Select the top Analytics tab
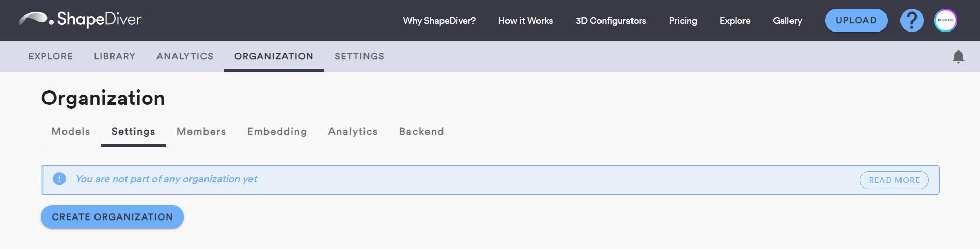The image size is (980, 249). [x=185, y=56]
